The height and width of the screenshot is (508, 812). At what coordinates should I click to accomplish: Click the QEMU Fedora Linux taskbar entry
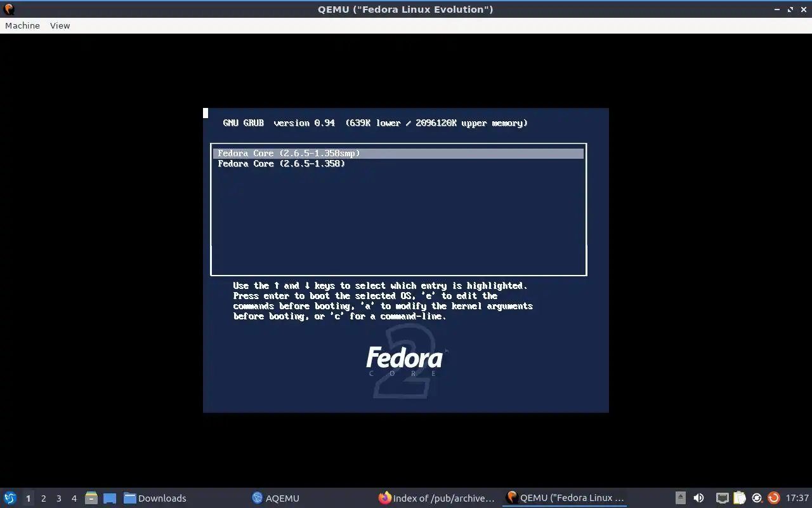[565, 498]
